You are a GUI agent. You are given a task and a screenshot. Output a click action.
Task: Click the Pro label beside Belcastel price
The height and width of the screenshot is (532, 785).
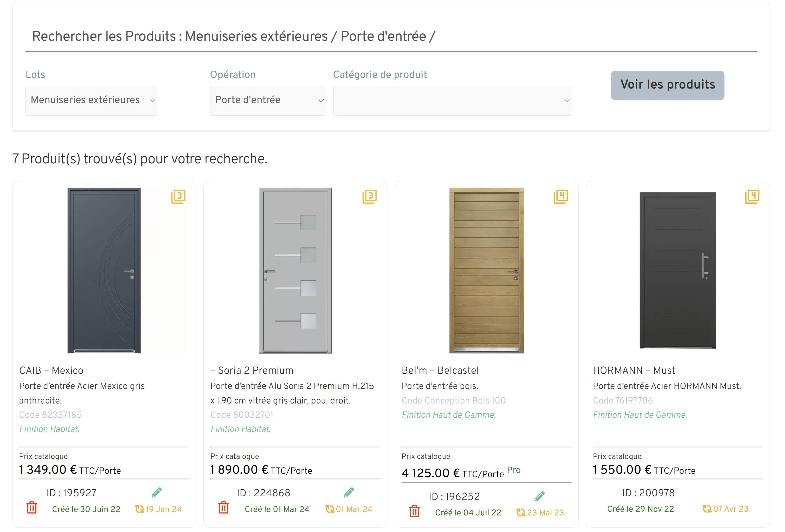pos(514,469)
